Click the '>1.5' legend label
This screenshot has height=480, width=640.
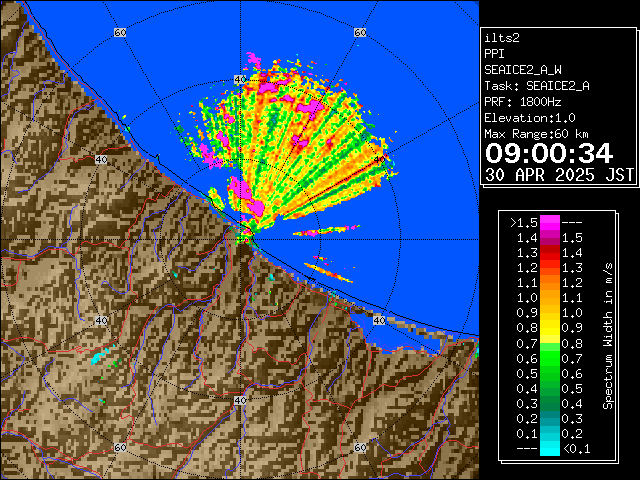524,223
